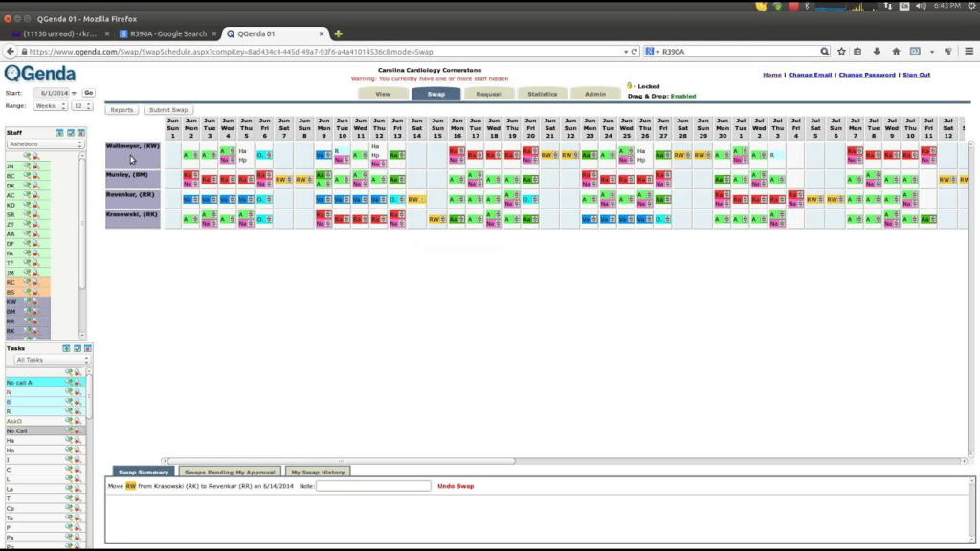Image resolution: width=980 pixels, height=551 pixels.
Task: Click the red X icon in Staff header
Action: coord(81,132)
